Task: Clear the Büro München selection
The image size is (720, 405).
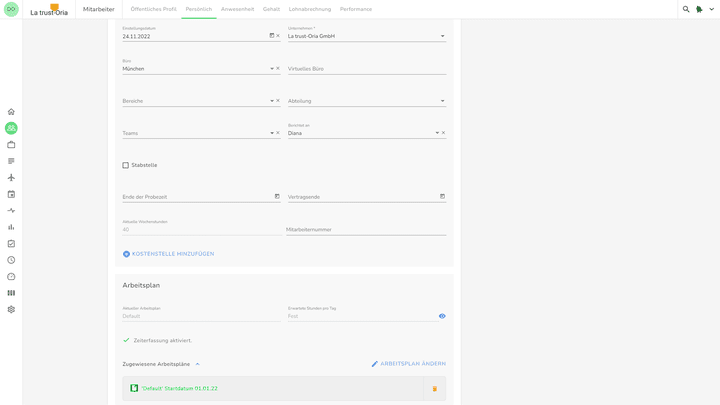Action: (278, 69)
